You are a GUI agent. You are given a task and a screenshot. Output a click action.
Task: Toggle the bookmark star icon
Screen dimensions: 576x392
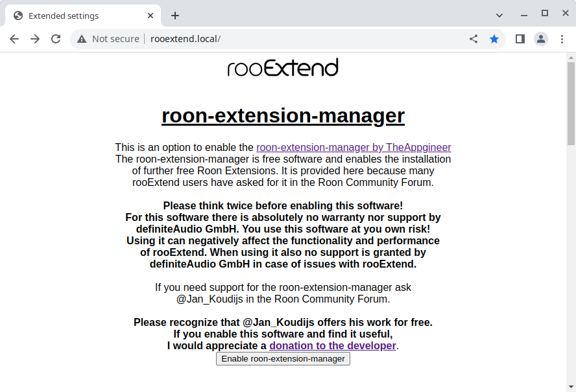494,39
